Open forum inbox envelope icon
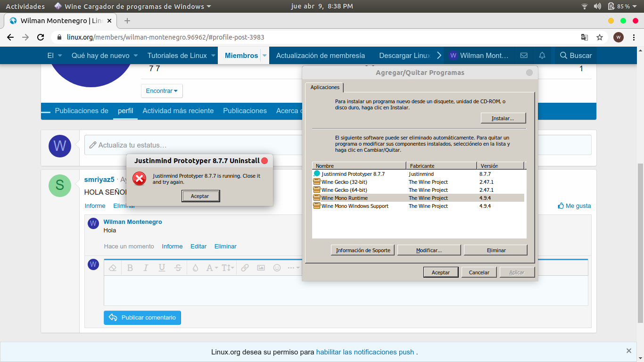 [524, 56]
